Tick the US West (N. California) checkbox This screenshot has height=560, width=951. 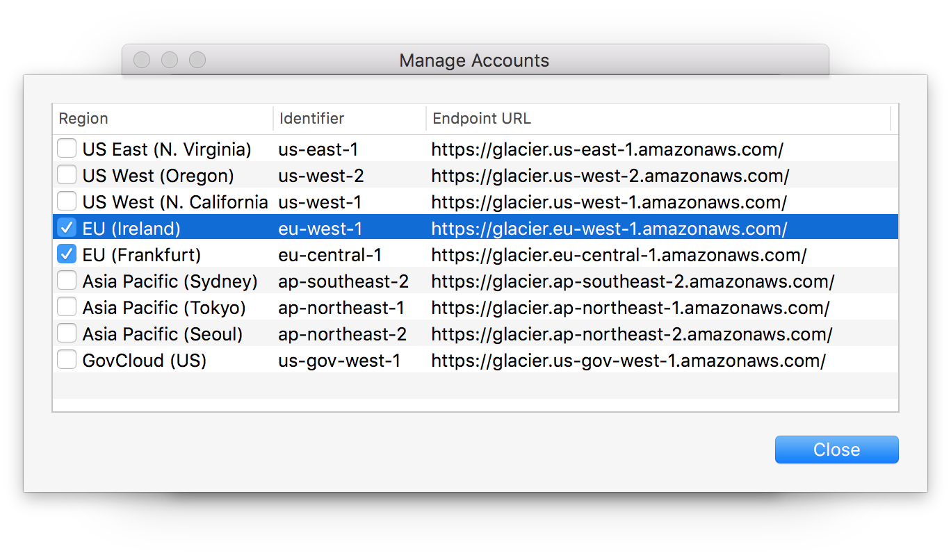tap(67, 201)
